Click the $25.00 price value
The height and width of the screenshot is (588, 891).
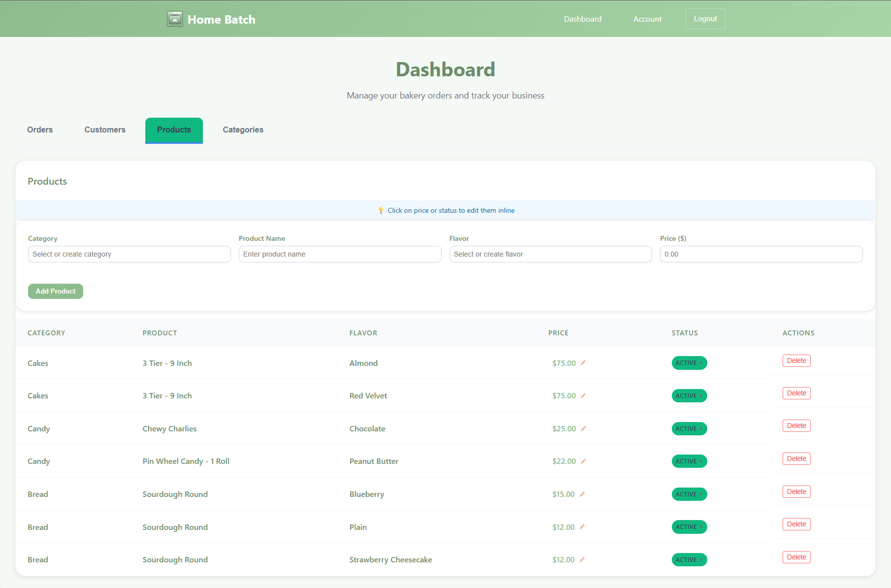[564, 428]
